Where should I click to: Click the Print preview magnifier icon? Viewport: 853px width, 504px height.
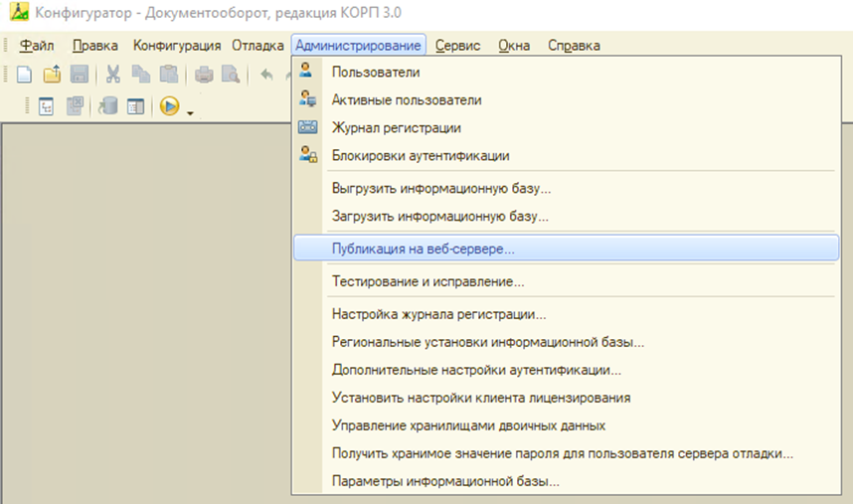pyautogui.click(x=232, y=74)
